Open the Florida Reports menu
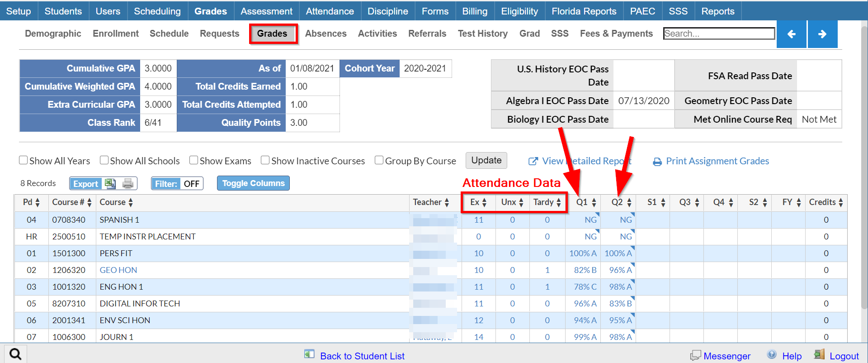Viewport: 868px width, 363px height. click(x=584, y=11)
